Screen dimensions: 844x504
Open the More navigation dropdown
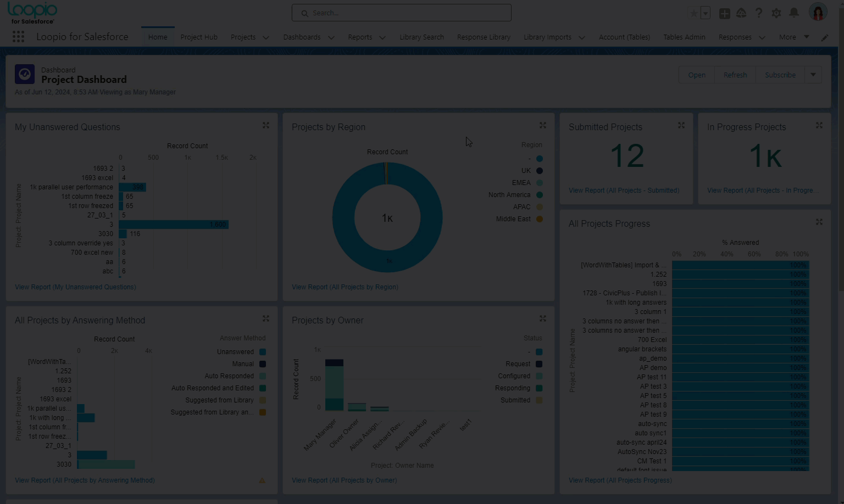pos(794,37)
